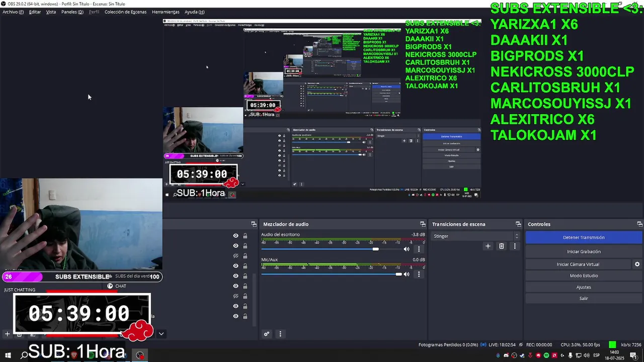Undock the sources panel via its icon
The width and height of the screenshot is (644, 362).
tap(254, 224)
